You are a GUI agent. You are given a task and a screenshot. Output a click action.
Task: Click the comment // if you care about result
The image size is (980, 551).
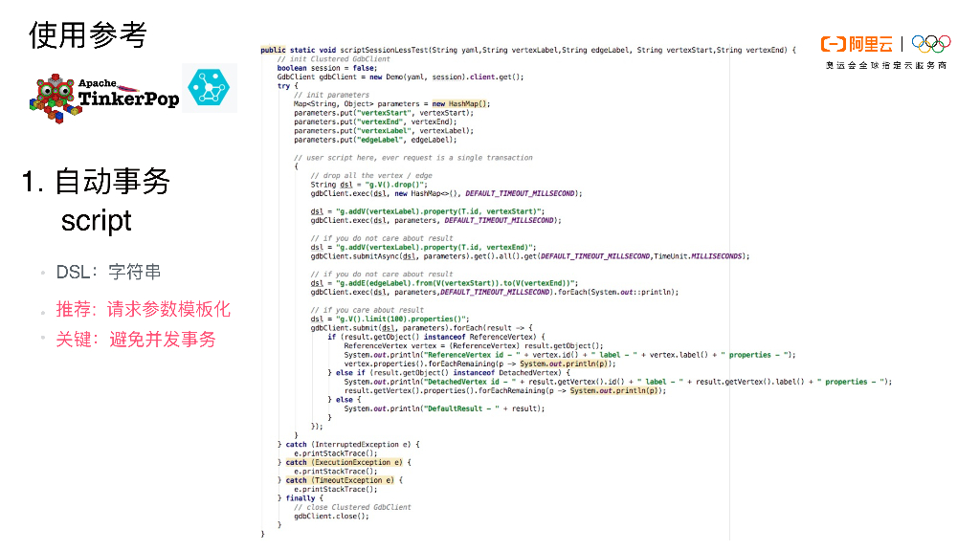coord(367,310)
